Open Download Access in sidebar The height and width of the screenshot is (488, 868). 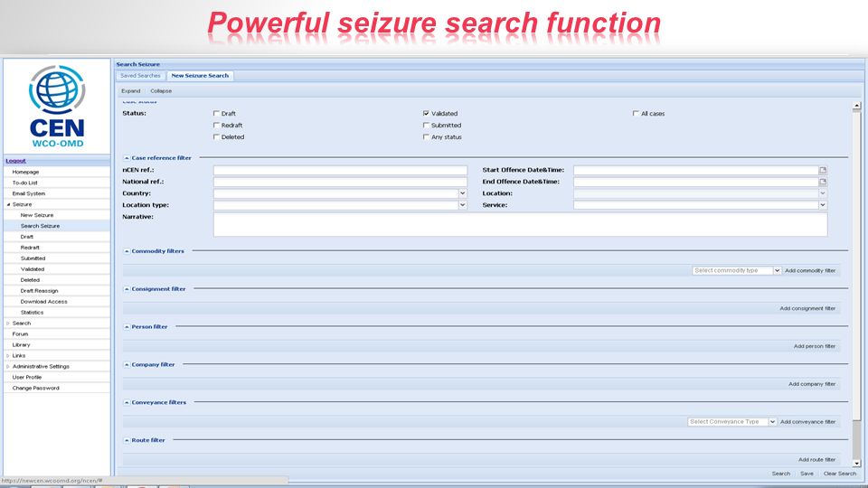(x=43, y=302)
